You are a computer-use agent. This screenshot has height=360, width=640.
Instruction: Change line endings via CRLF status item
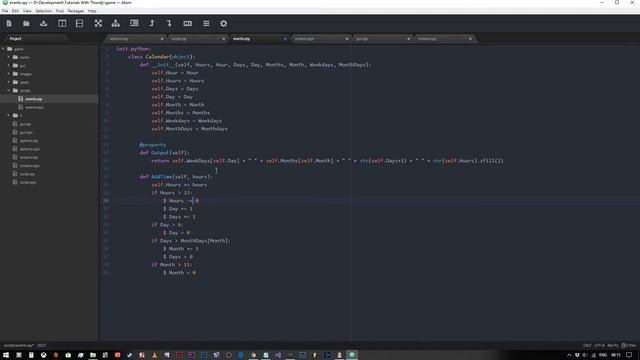pyautogui.click(x=587, y=345)
